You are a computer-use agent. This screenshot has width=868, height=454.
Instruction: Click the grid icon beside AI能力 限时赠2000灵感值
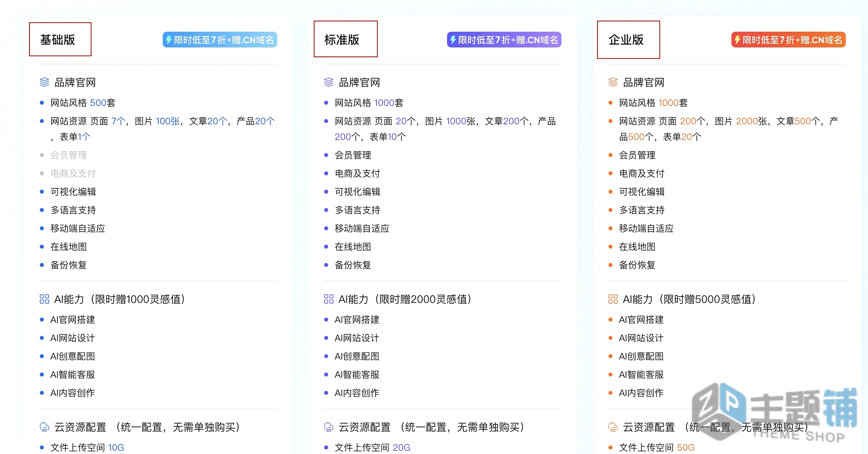(x=329, y=299)
